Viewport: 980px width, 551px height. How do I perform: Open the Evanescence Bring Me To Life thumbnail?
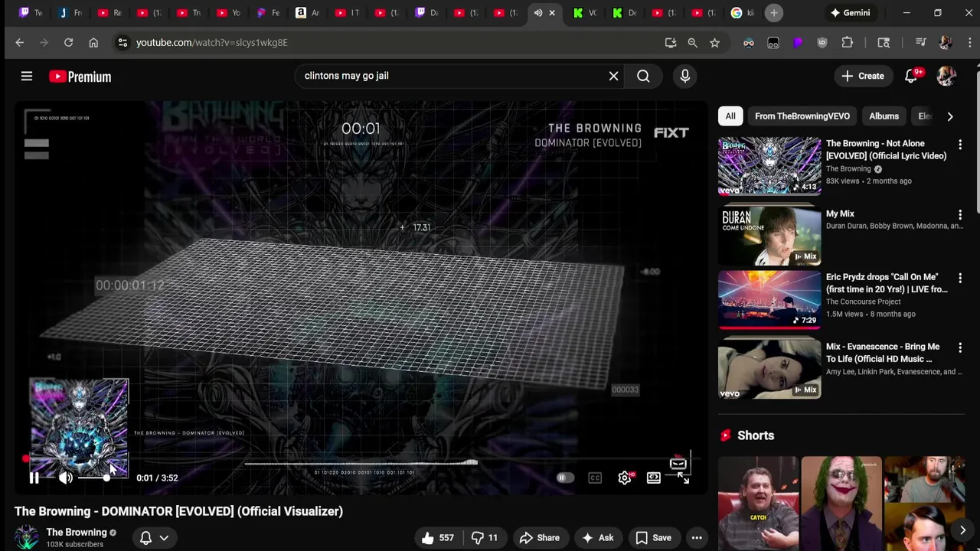point(769,369)
